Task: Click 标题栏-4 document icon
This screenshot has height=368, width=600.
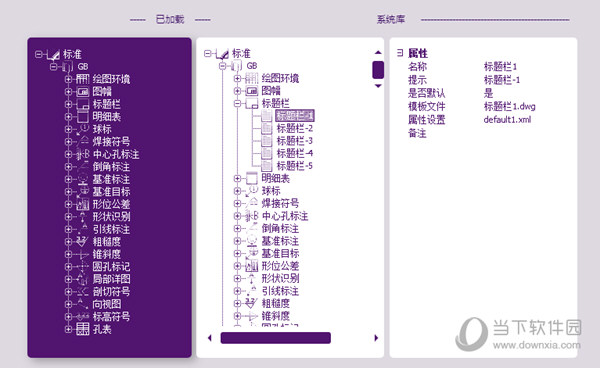Action: tap(267, 153)
